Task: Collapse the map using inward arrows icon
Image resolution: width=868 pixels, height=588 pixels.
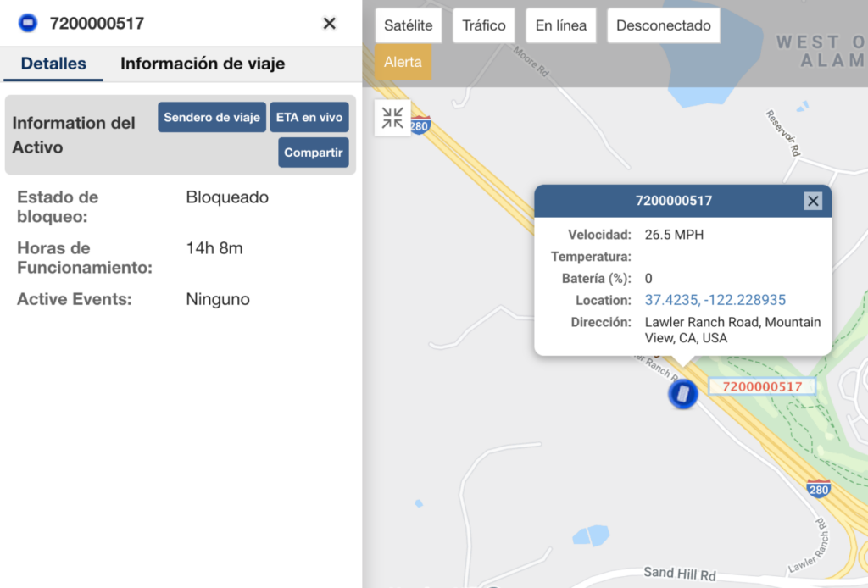Action: (392, 119)
